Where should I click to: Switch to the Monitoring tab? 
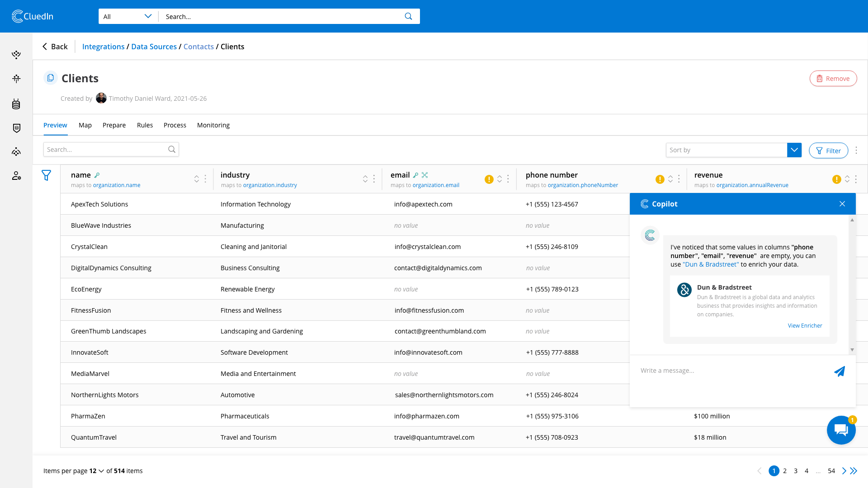point(213,125)
